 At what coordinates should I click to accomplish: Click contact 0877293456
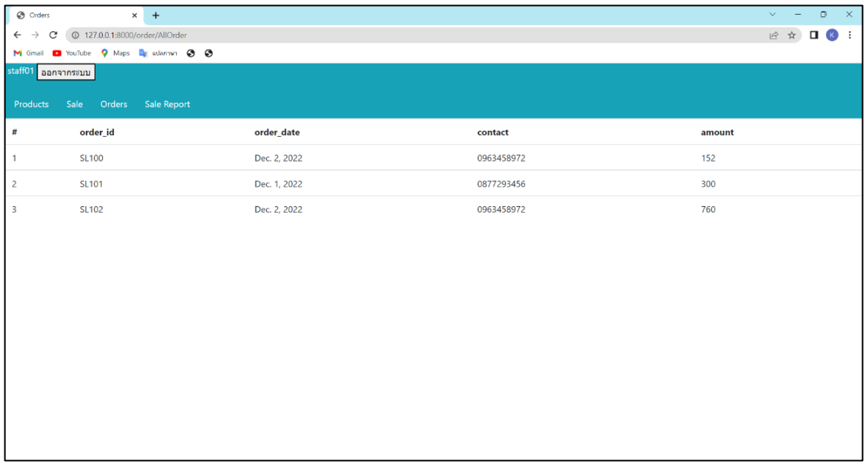501,184
